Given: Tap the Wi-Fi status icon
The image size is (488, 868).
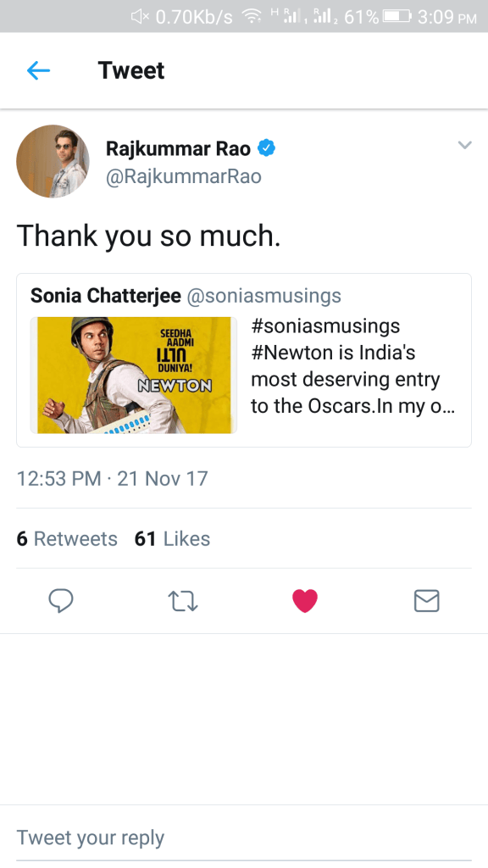Looking at the screenshot, I should (252, 17).
